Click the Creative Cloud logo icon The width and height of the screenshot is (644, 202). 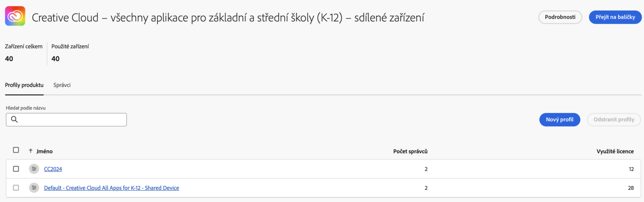[x=15, y=16]
